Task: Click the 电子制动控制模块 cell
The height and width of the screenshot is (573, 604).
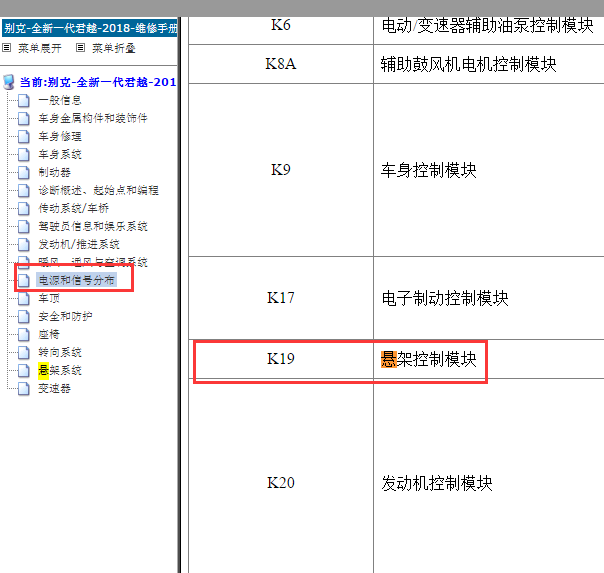Action: point(488,298)
